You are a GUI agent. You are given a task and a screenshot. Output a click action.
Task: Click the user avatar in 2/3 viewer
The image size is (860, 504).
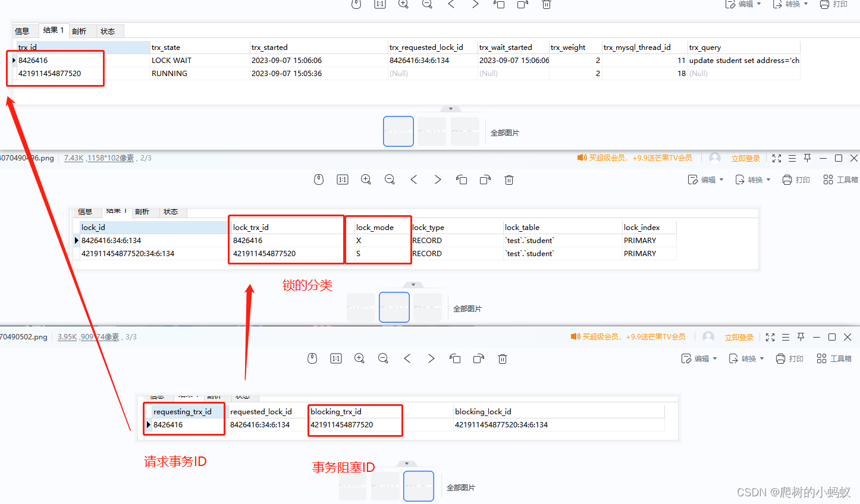tap(715, 157)
